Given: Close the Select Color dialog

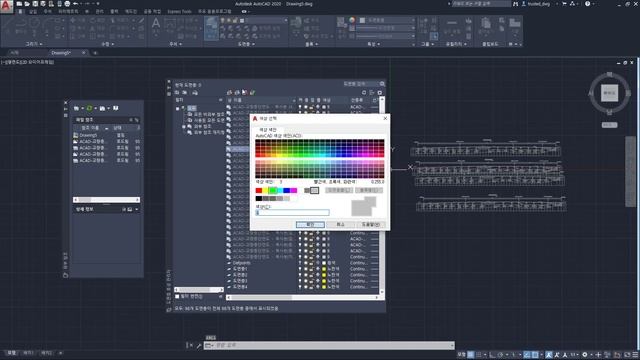Looking at the screenshot, I should (385, 118).
